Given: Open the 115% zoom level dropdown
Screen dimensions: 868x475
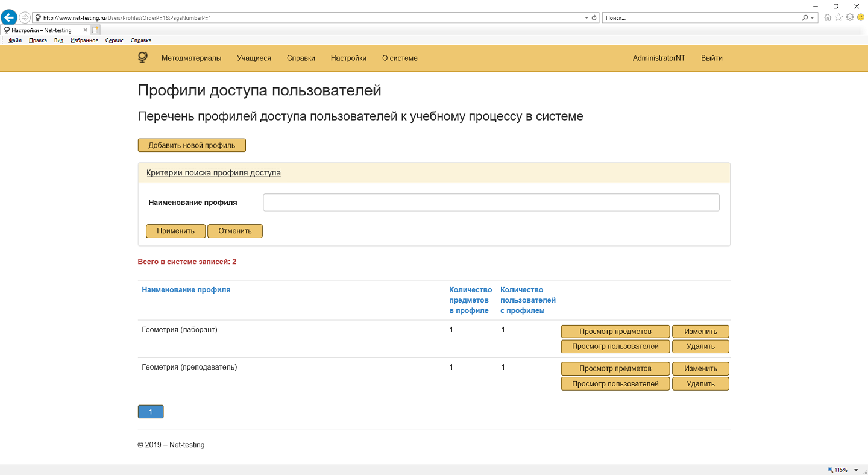Looking at the screenshot, I should click(856, 470).
